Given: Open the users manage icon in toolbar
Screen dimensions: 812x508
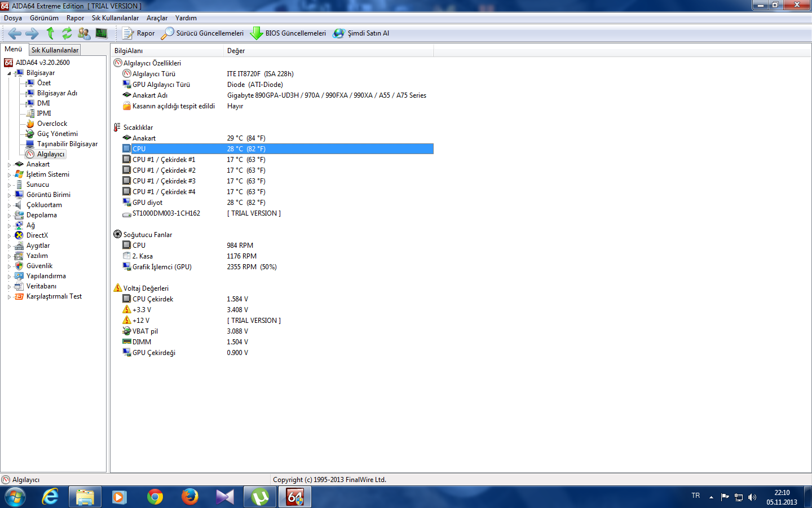Looking at the screenshot, I should click(x=84, y=33).
